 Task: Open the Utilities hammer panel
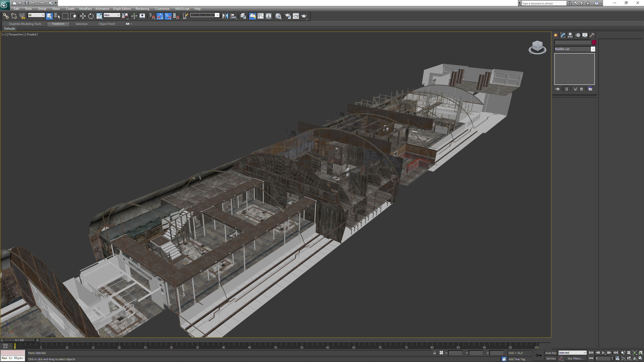click(x=592, y=35)
